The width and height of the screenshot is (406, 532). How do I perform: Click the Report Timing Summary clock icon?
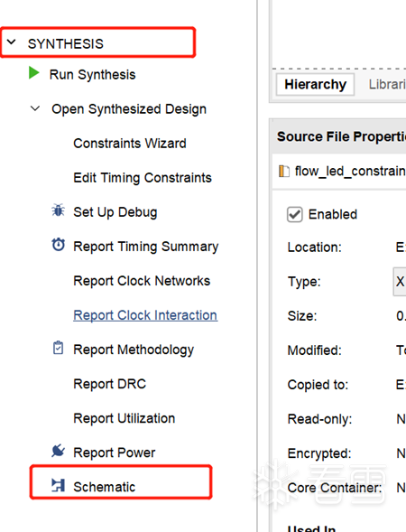click(x=59, y=245)
